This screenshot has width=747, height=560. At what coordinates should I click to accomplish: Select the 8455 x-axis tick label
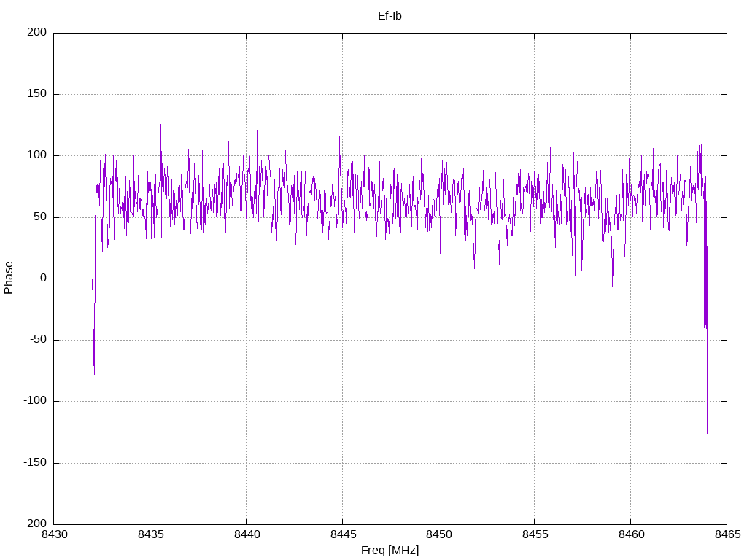point(534,535)
